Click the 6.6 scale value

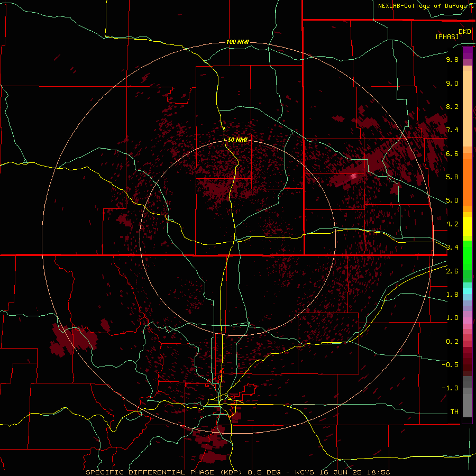point(452,153)
